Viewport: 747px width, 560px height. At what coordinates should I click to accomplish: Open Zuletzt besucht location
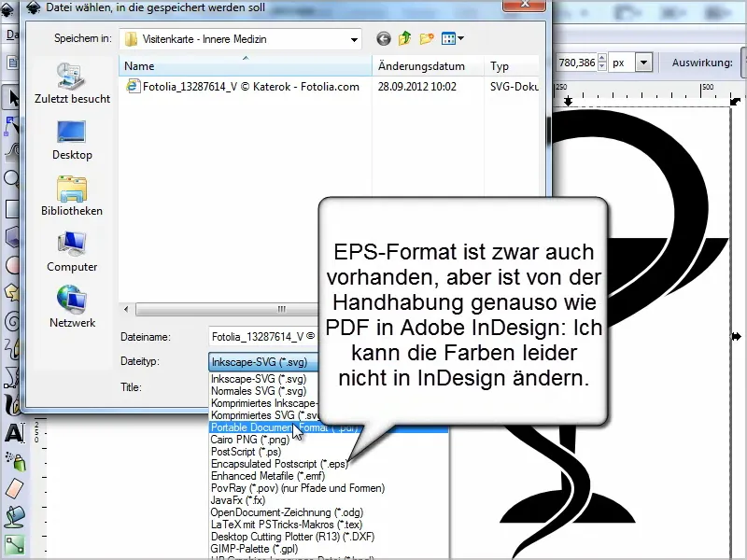(72, 83)
